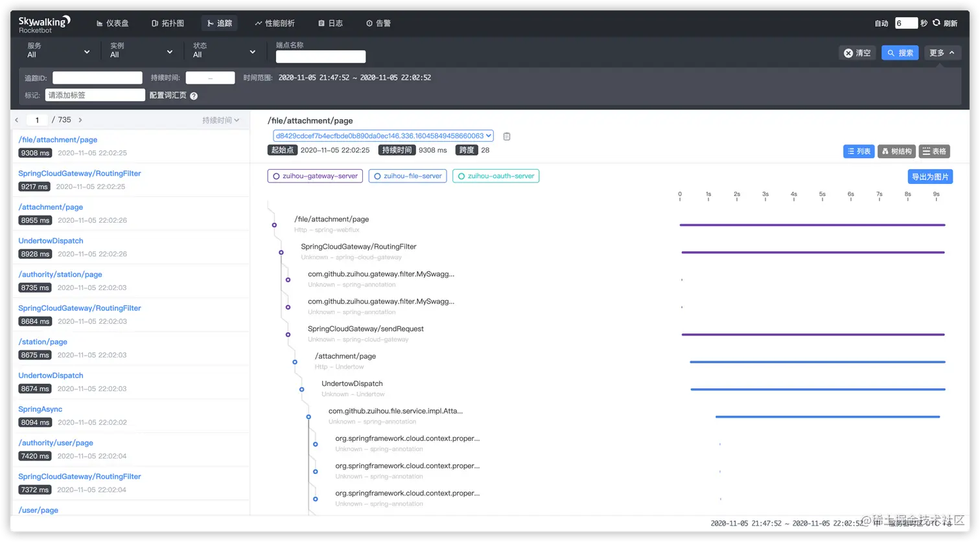This screenshot has height=542, width=980.
Task: Go to previous trace list page
Action: (x=17, y=120)
